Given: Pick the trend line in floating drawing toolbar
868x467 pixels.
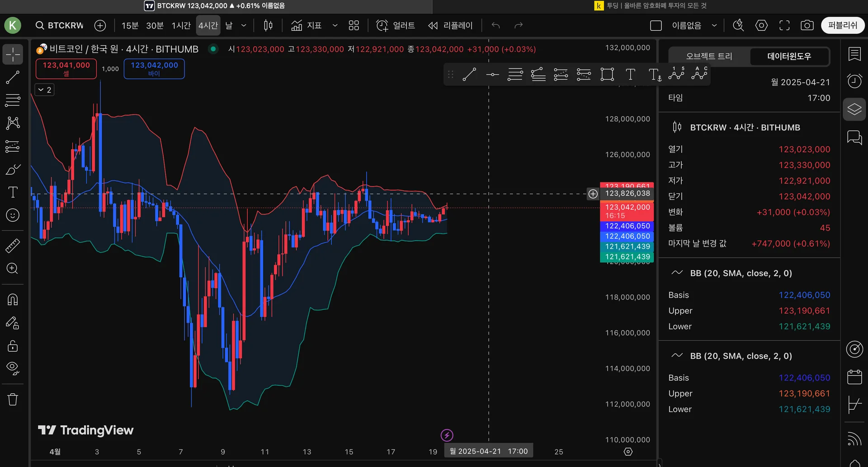Looking at the screenshot, I should (x=469, y=75).
